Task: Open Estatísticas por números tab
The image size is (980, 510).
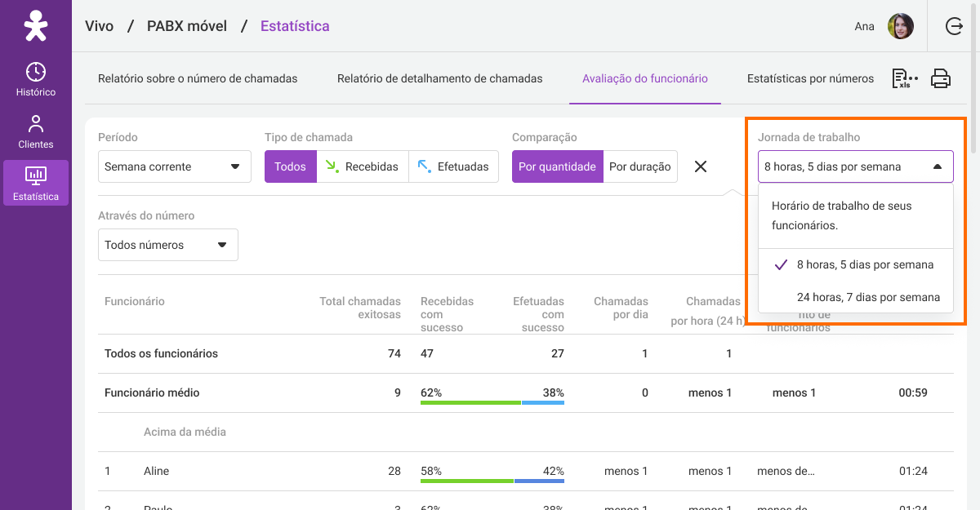Action: tap(810, 78)
